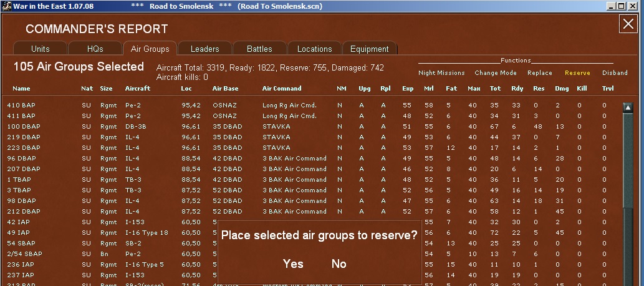Click the Disband function
This screenshot has height=286, width=644.
click(615, 73)
